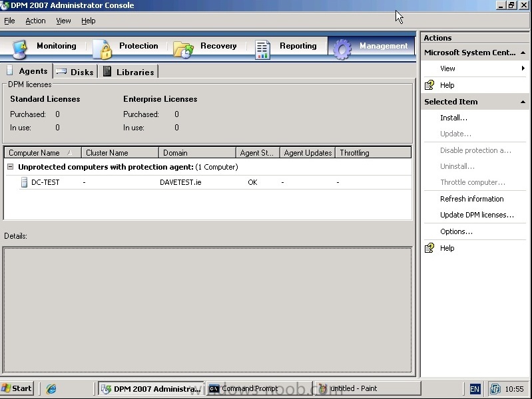Click the Help icon under Selected Item
Screen dimensions: 532x399
tap(429, 248)
